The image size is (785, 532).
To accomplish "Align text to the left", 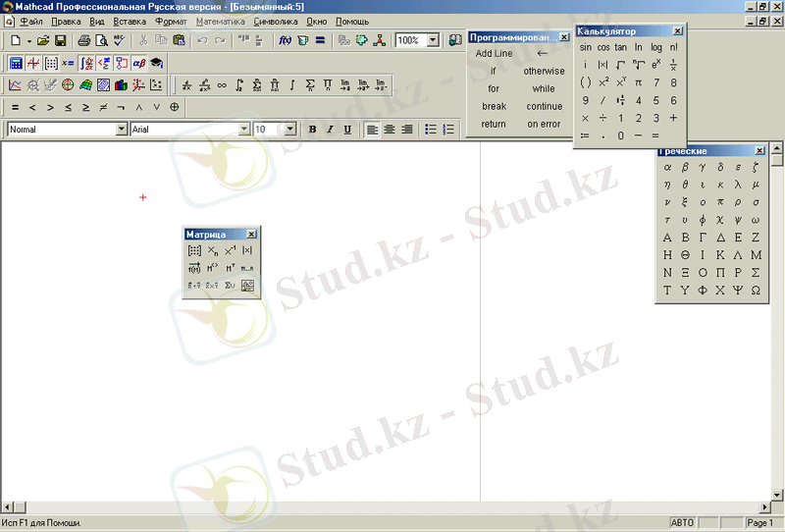I will 372,130.
